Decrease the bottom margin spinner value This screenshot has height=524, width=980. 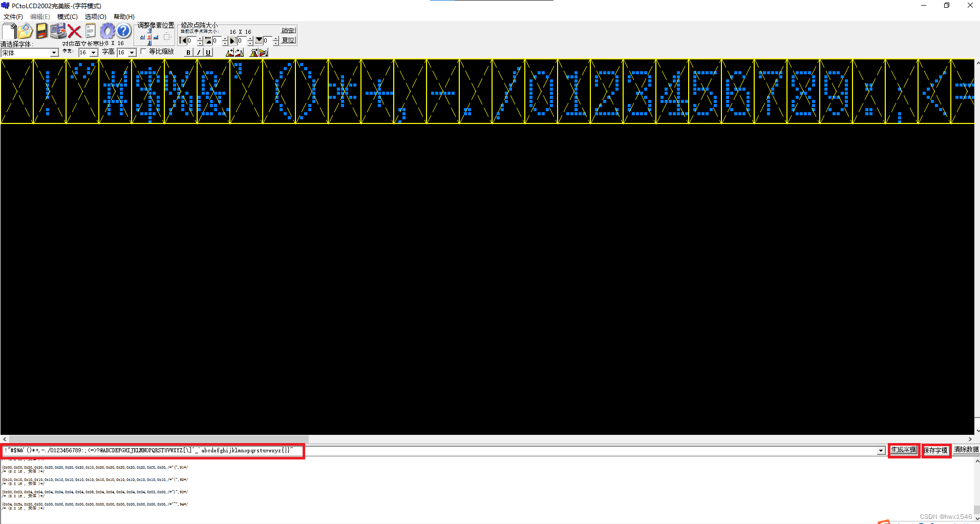275,43
